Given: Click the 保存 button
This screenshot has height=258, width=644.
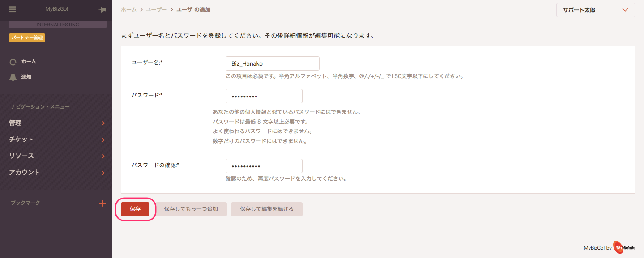Looking at the screenshot, I should pyautogui.click(x=135, y=209).
